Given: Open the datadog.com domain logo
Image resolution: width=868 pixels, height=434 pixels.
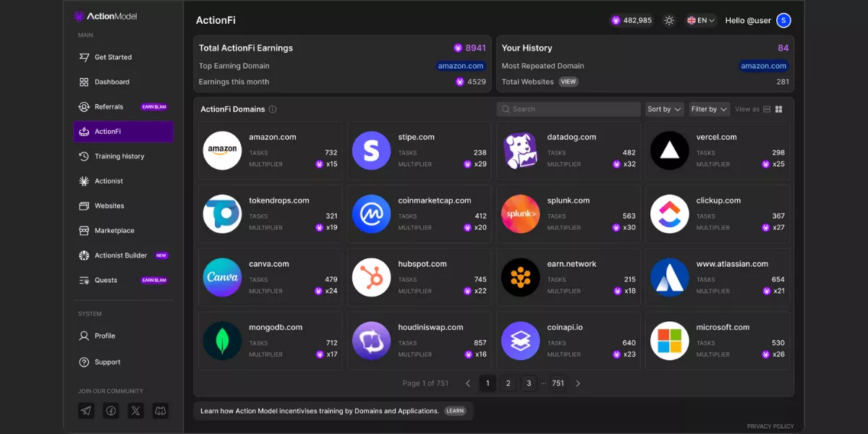Looking at the screenshot, I should coord(520,150).
